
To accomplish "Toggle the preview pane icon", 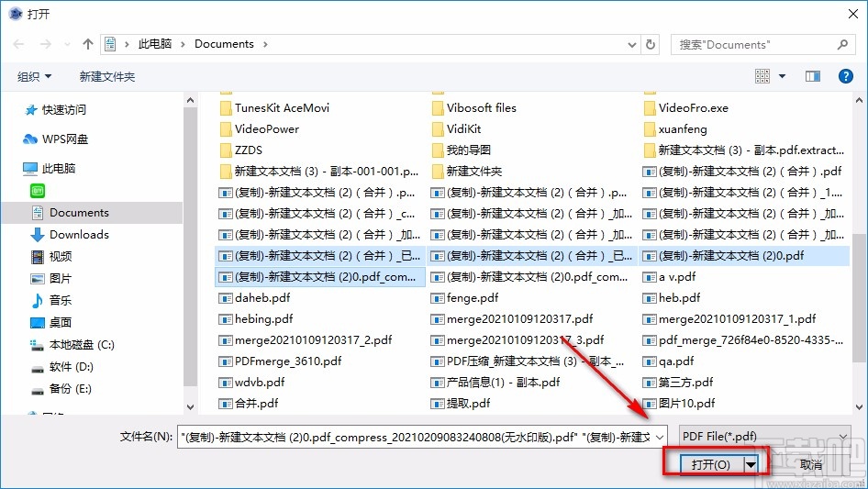I will [813, 76].
